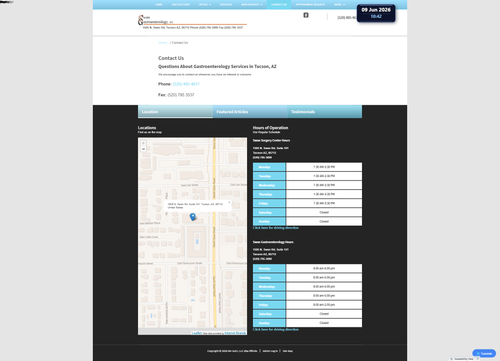Click the blue map location pin

point(193,217)
